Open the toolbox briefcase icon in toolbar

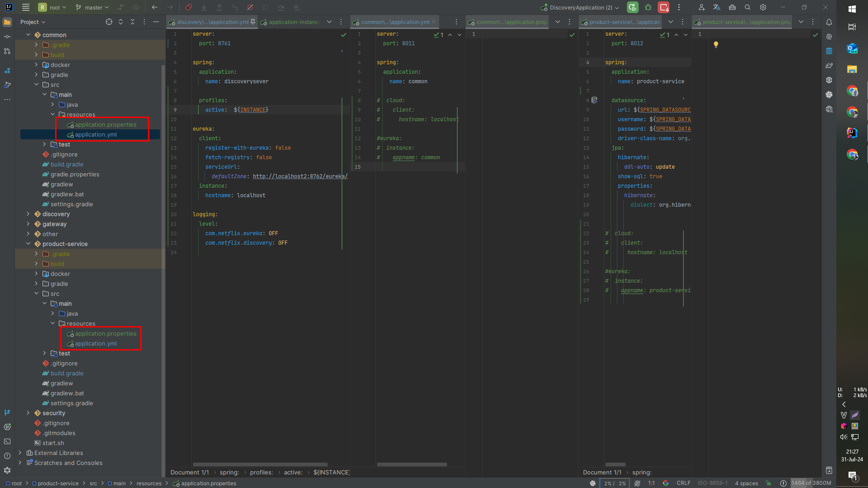pyautogui.click(x=732, y=7)
